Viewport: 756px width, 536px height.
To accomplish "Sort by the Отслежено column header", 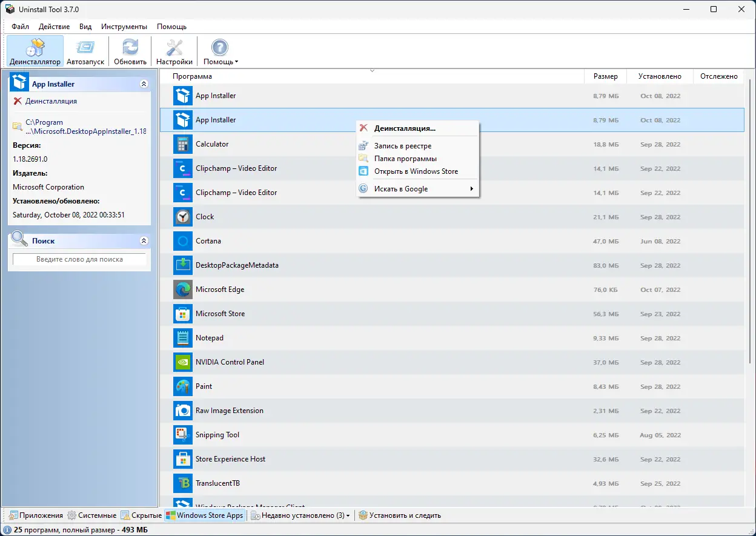I will tap(718, 76).
